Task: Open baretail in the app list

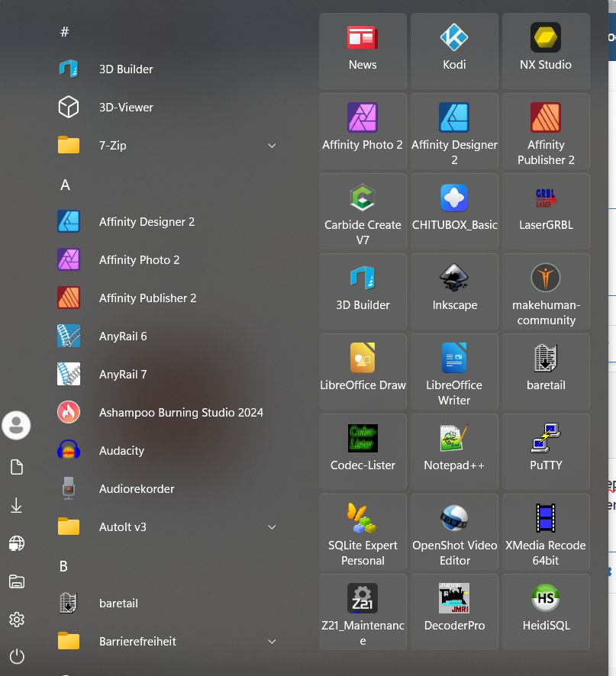Action: point(168,604)
